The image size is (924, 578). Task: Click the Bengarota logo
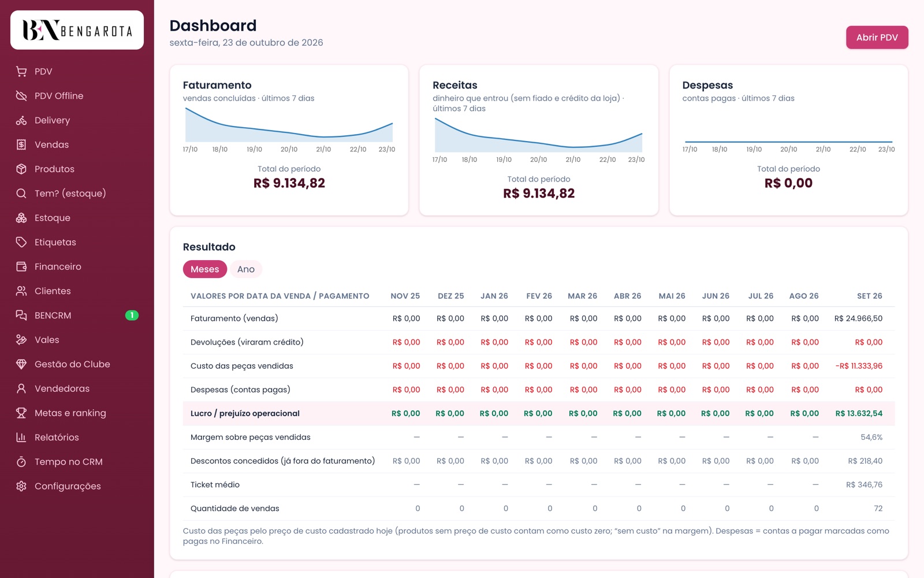(x=77, y=30)
